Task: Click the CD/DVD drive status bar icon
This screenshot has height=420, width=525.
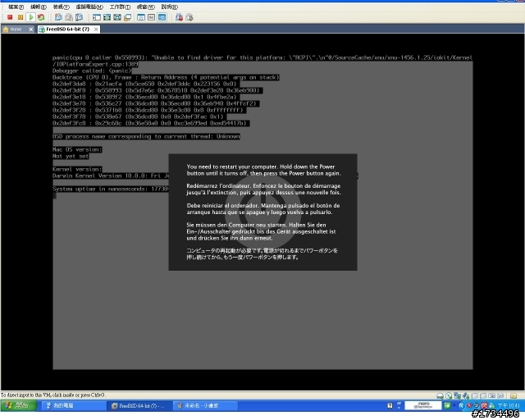Action: (449, 396)
